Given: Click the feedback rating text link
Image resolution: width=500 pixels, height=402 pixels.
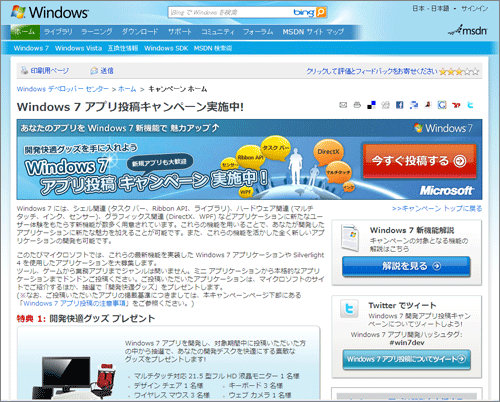Looking at the screenshot, I should (x=372, y=71).
